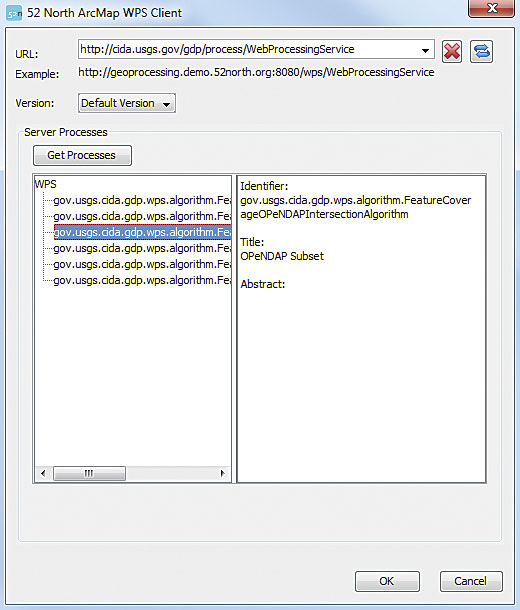
Task: Click the horizontal scrollbar left arrow
Action: (x=43, y=473)
